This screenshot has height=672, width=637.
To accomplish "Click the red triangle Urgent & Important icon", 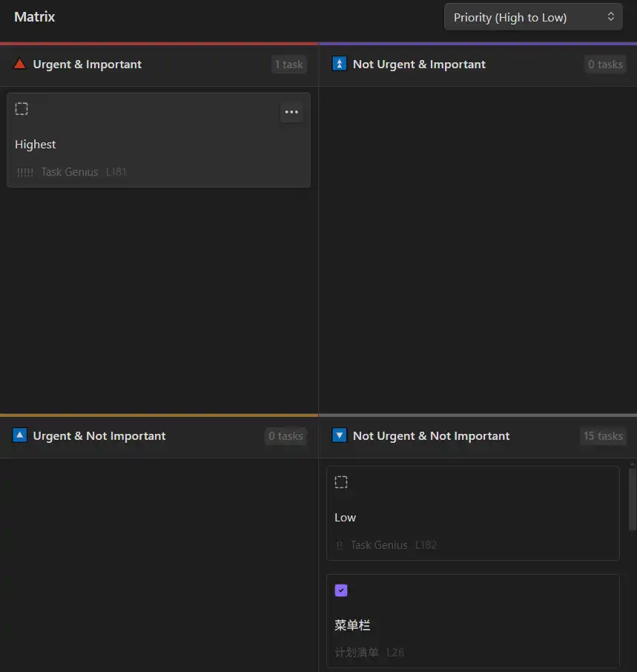I will (20, 65).
